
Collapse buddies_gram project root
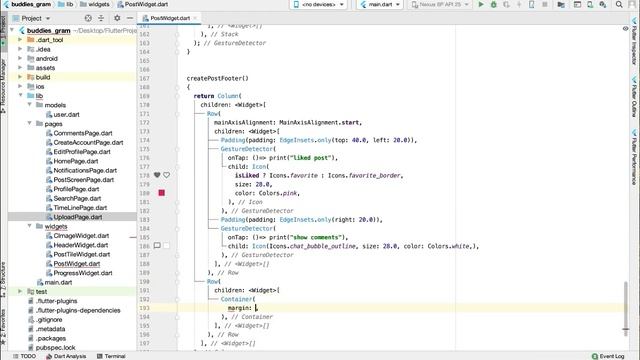click(x=12, y=31)
